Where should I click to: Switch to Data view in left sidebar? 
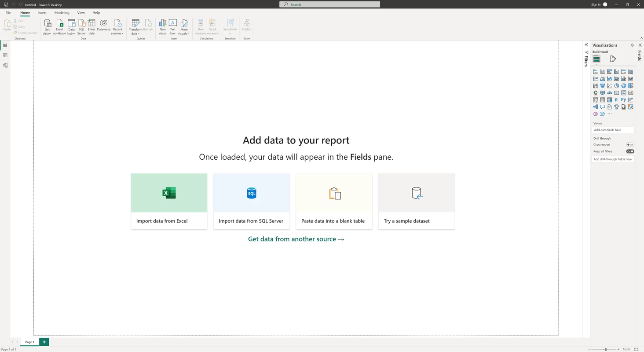click(x=5, y=55)
